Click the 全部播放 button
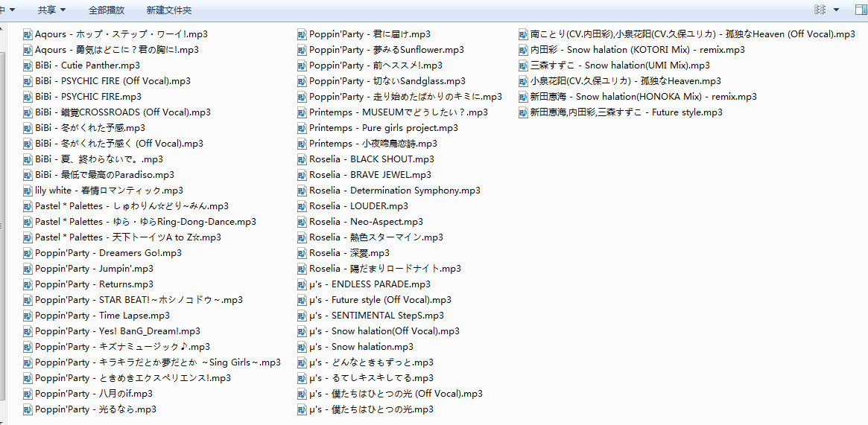Viewport: 868px width, 425px height. tap(107, 10)
